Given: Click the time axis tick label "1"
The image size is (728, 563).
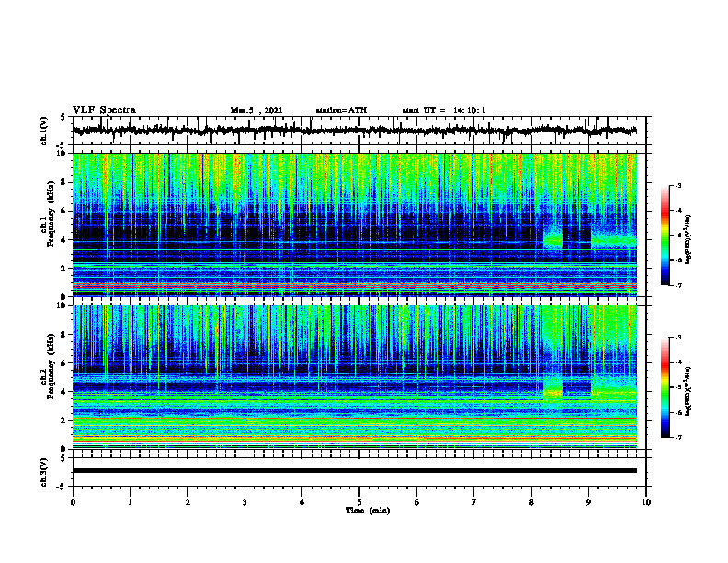Looking at the screenshot, I should click(130, 502).
